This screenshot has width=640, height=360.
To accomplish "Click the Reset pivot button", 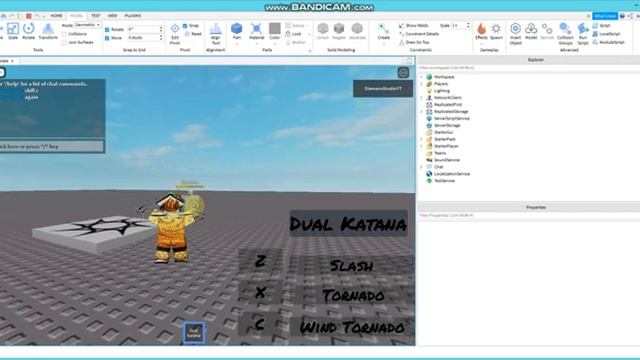I will click(193, 34).
